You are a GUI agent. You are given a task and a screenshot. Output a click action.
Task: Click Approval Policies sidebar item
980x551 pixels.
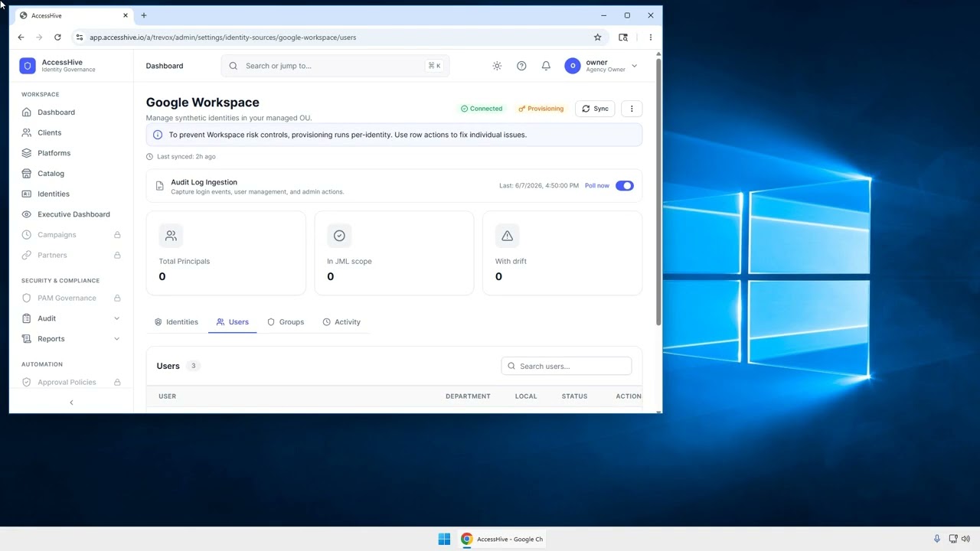coord(70,382)
